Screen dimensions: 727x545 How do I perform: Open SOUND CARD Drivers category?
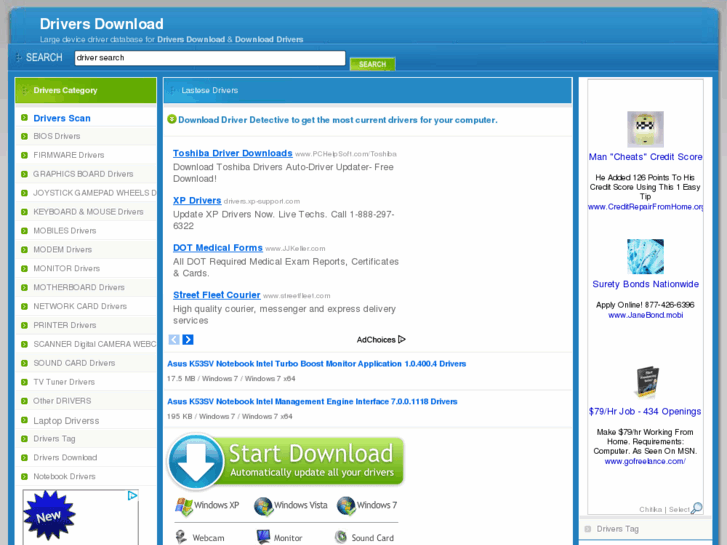pyautogui.click(x=74, y=363)
